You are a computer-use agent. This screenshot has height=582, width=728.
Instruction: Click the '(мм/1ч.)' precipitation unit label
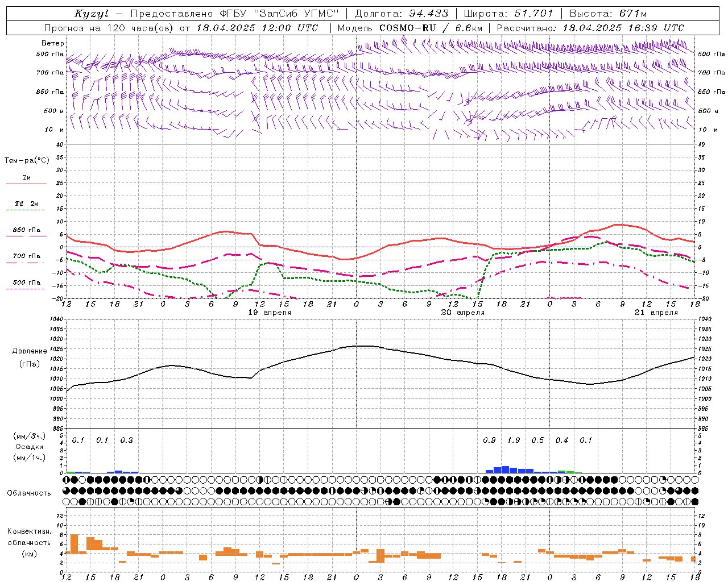coord(30,457)
